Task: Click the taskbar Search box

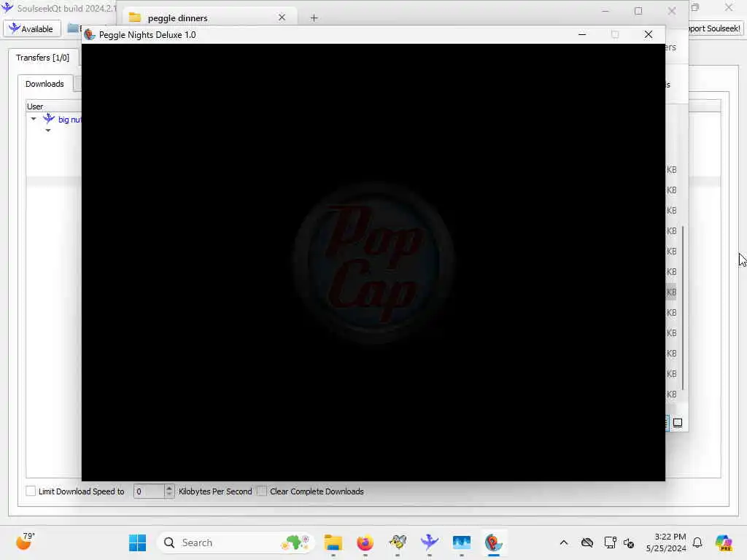Action: (236, 542)
